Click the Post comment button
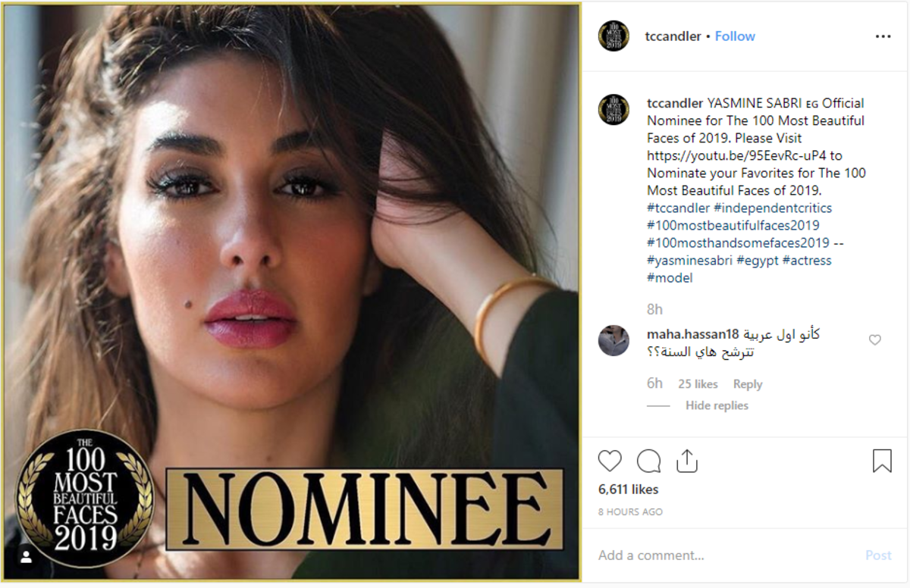Screen dimensions: 910x588 point(878,555)
